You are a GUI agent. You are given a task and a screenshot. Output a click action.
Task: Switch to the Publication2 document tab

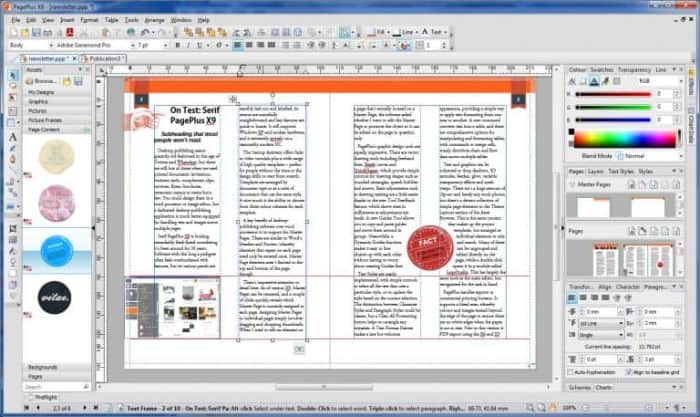[x=105, y=58]
